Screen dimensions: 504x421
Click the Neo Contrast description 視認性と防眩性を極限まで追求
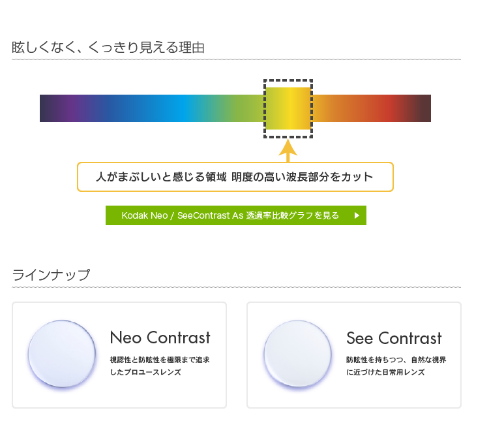coord(160,360)
